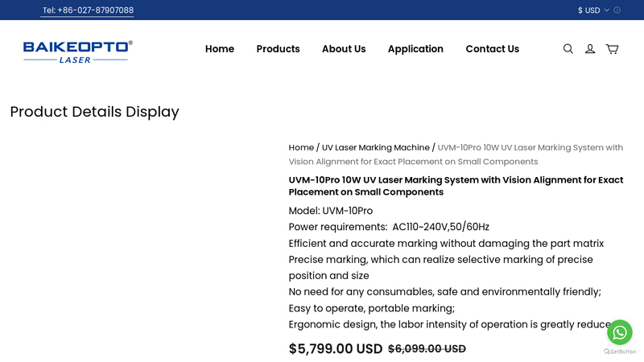Open the shopping cart icon

[x=612, y=49]
